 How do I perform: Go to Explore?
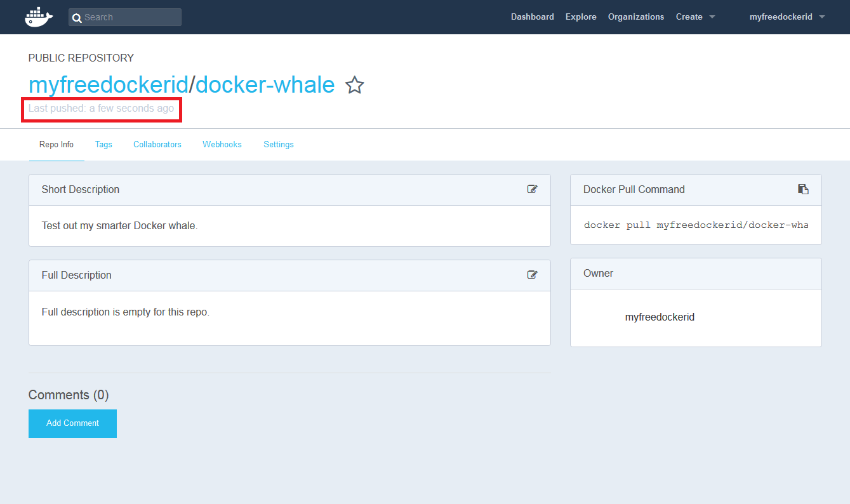(581, 17)
